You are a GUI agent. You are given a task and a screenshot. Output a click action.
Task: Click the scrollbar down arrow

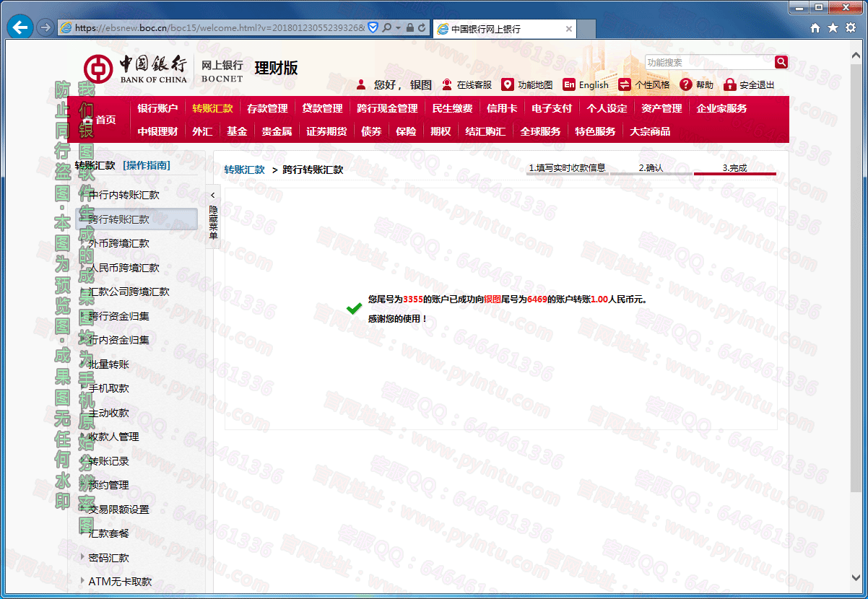click(856, 578)
